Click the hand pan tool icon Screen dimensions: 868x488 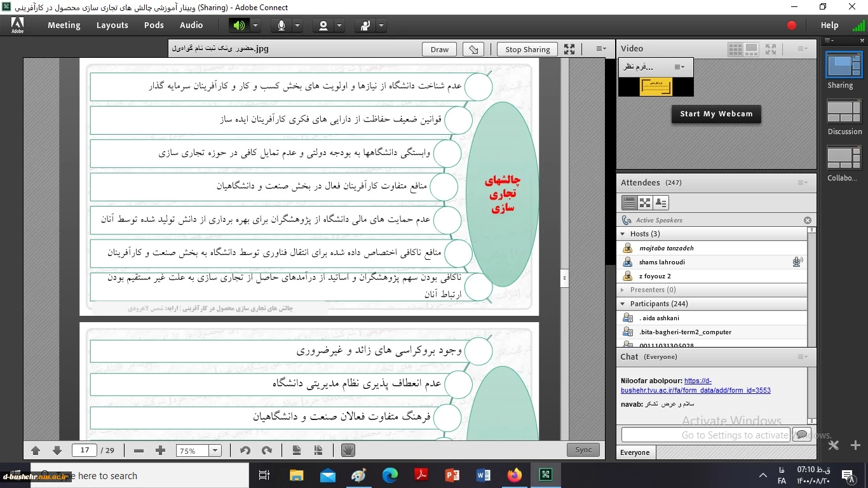[x=348, y=450]
